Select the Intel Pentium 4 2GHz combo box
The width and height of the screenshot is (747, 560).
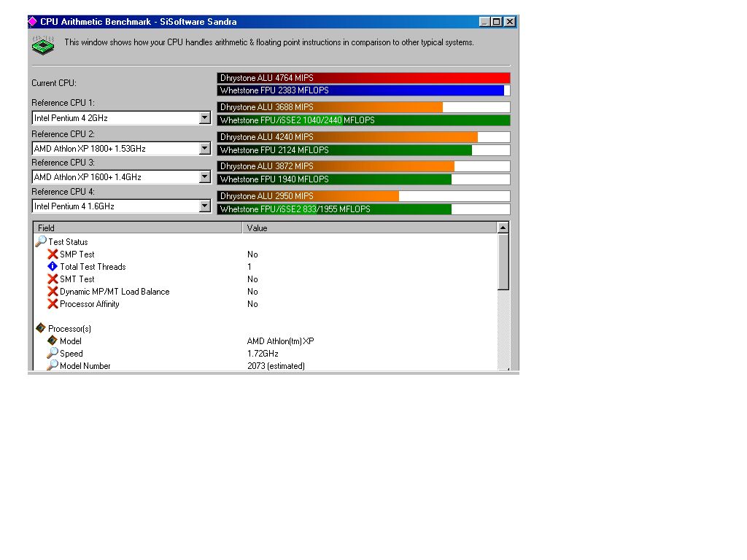coord(121,117)
